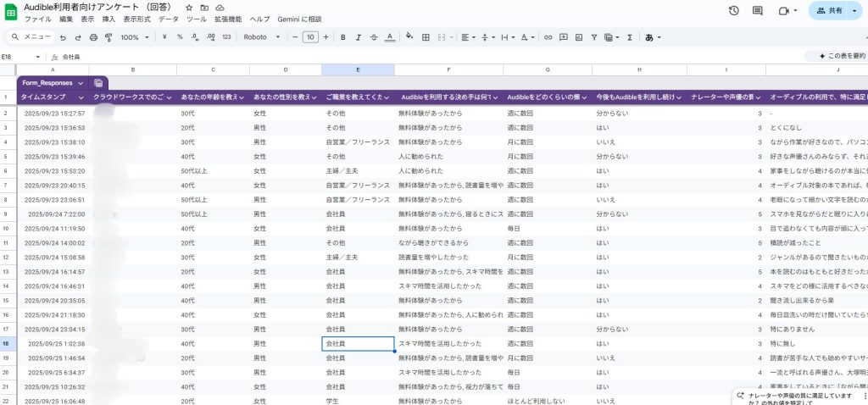
Task: Select row 18 header
Action: click(6, 344)
